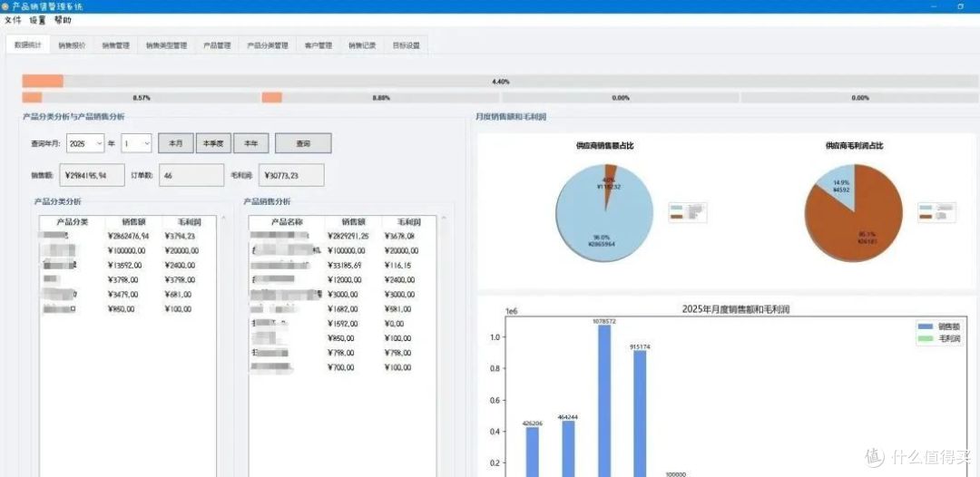The height and width of the screenshot is (477, 980).
Task: Open the 设置 menu
Action: tap(37, 20)
